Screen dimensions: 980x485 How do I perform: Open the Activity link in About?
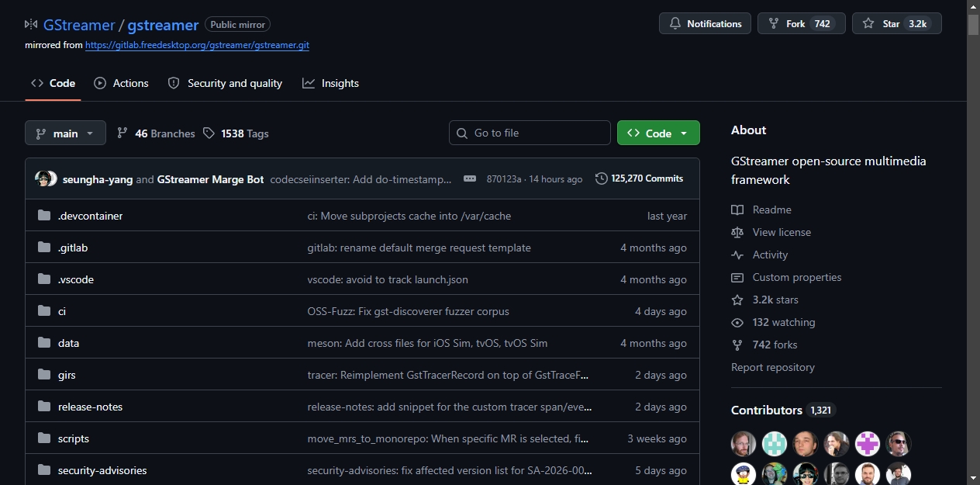click(759, 255)
